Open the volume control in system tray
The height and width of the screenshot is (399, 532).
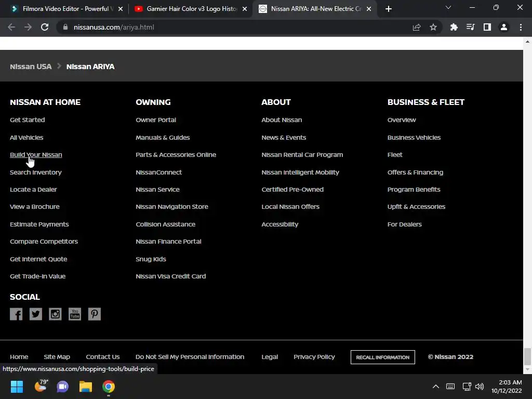(x=480, y=387)
